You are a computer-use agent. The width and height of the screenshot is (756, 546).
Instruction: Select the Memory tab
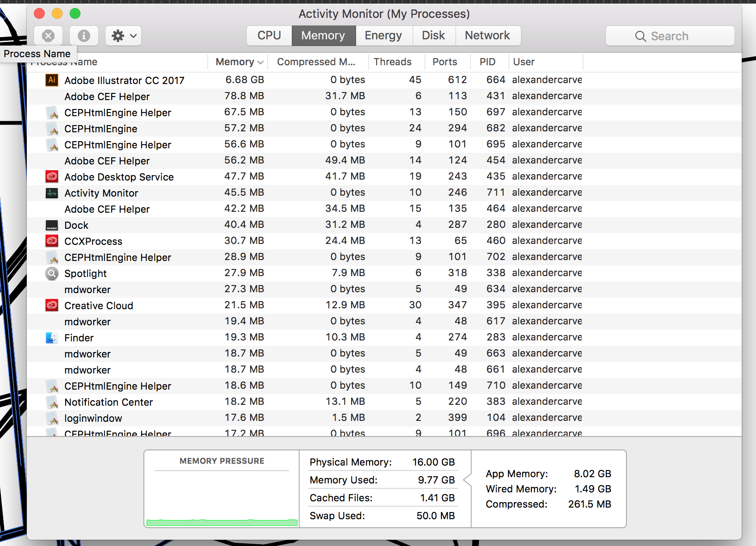tap(323, 36)
